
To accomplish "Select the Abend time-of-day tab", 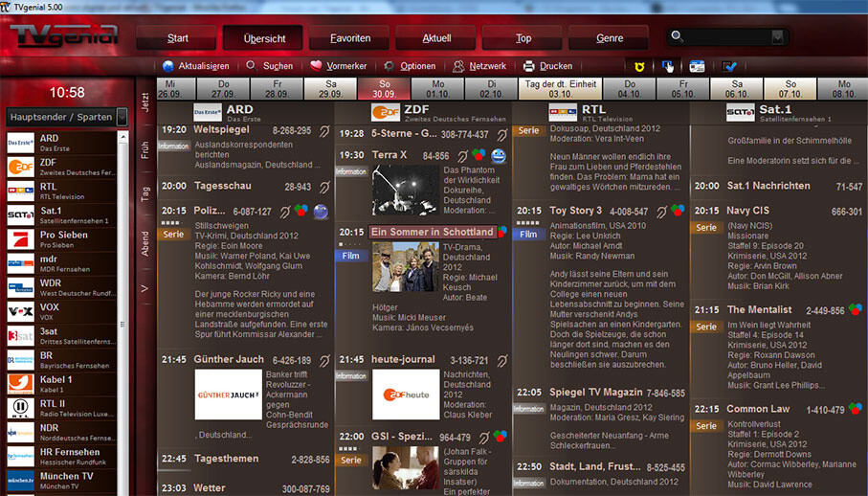I will coord(145,243).
